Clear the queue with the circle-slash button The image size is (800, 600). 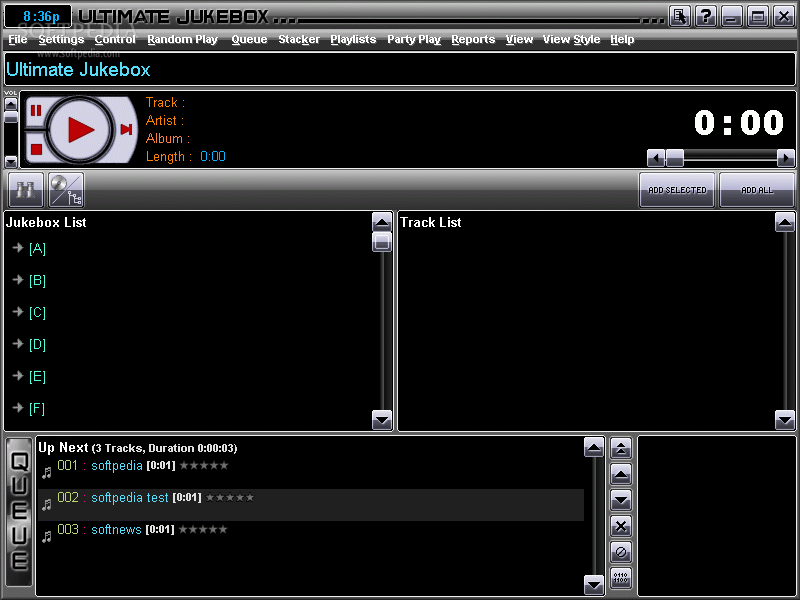(x=621, y=552)
